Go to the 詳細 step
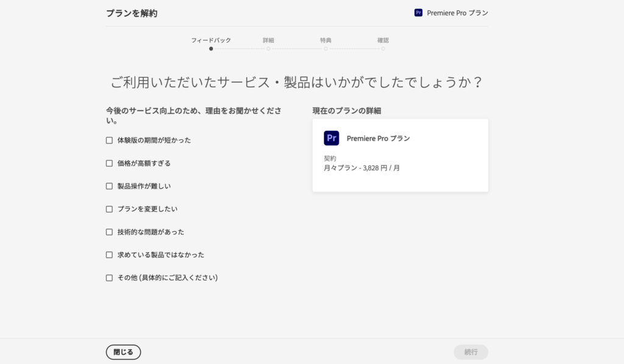This screenshot has height=364, width=624. coord(268,40)
